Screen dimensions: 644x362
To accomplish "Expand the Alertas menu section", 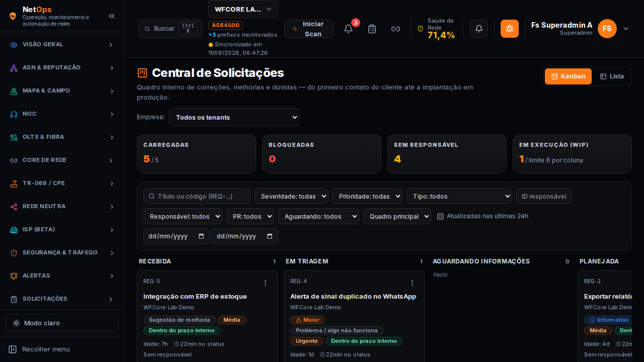I will (112, 276).
